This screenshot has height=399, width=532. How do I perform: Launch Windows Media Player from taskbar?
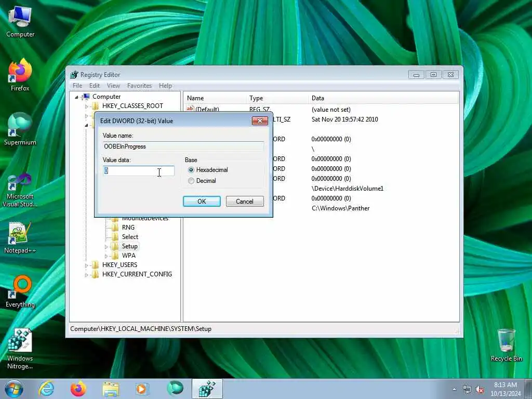142,389
